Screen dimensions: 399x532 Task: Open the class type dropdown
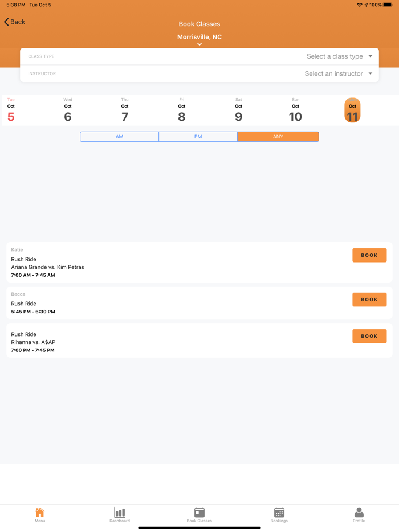click(339, 56)
